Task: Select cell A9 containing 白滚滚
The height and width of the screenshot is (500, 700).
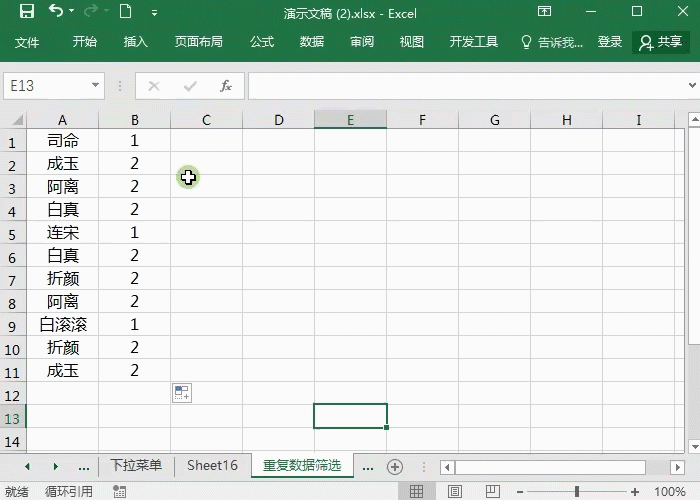Action: point(62,325)
